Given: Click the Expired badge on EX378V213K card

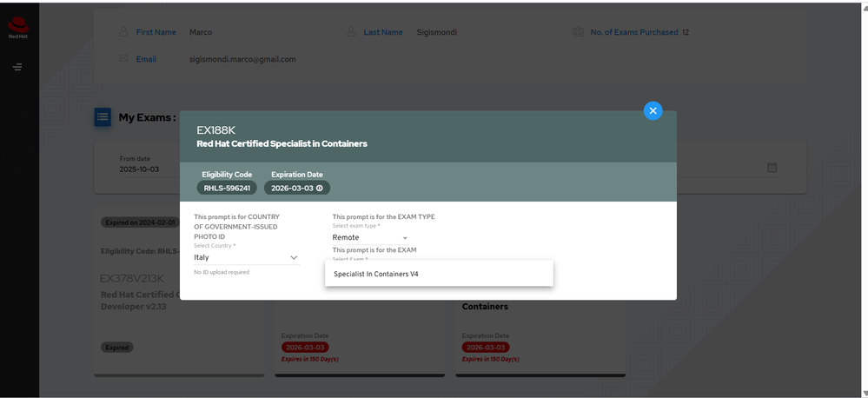Looking at the screenshot, I should [116, 348].
